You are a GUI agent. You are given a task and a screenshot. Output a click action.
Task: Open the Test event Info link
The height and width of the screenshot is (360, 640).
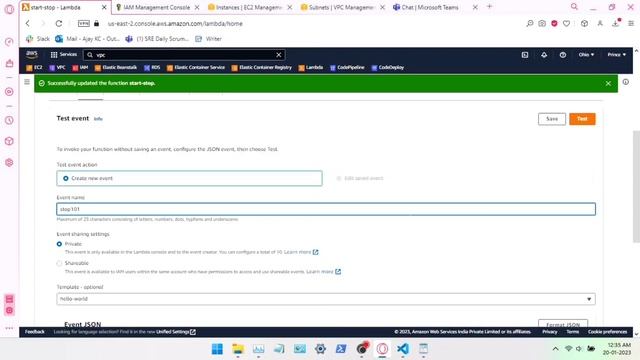point(98,119)
